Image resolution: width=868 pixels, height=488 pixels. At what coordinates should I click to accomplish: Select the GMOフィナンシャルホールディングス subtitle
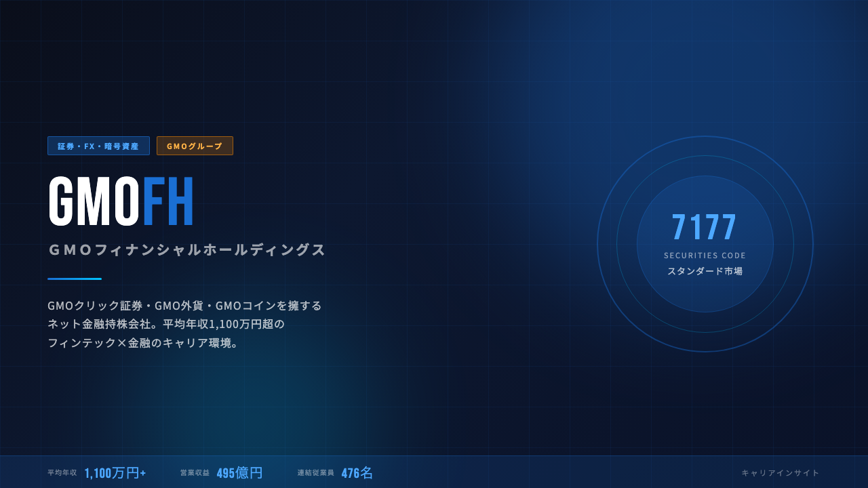click(x=187, y=249)
